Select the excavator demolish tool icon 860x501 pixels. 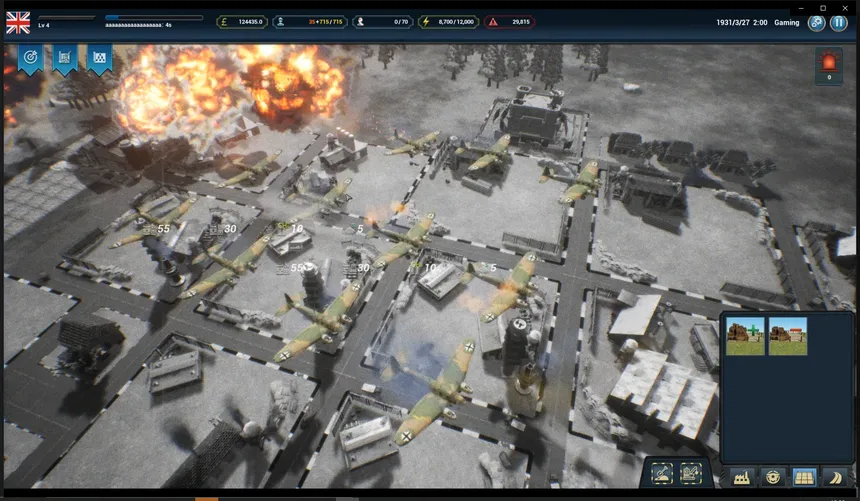(x=691, y=474)
